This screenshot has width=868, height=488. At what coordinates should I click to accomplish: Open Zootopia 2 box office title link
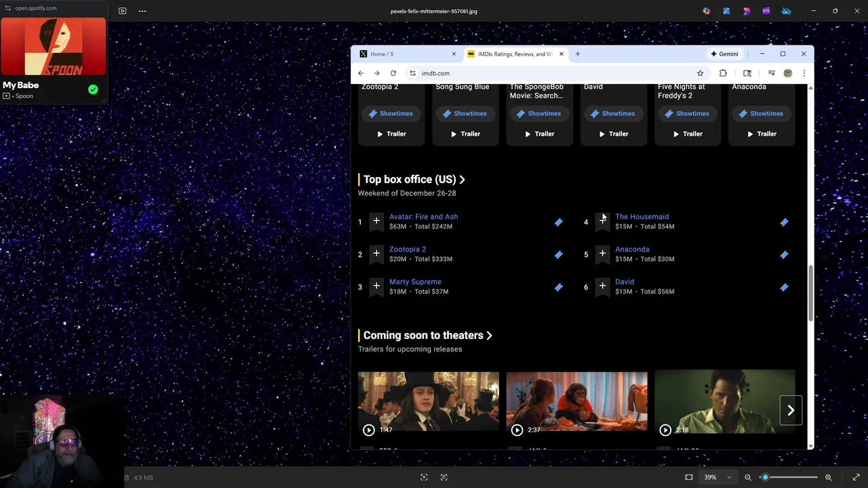pos(408,249)
